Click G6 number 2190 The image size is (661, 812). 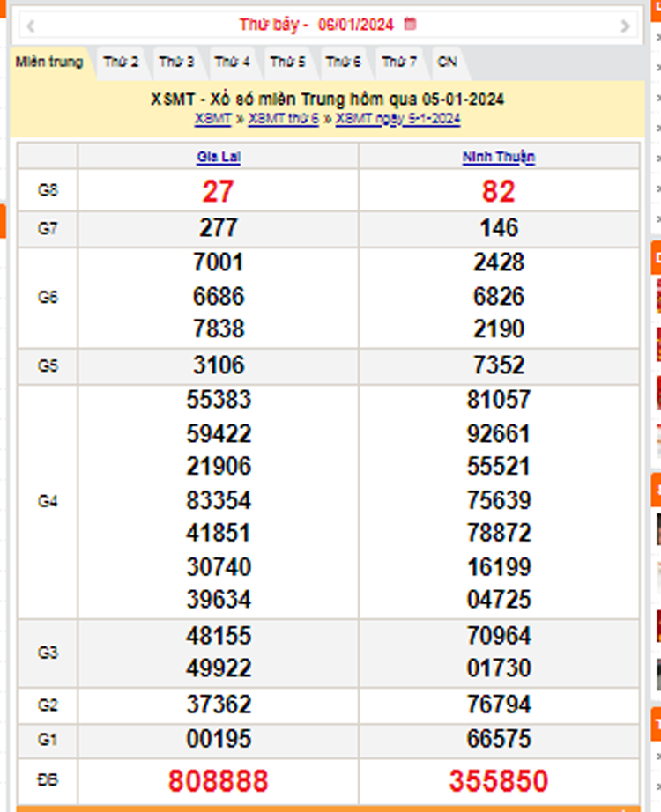(499, 328)
